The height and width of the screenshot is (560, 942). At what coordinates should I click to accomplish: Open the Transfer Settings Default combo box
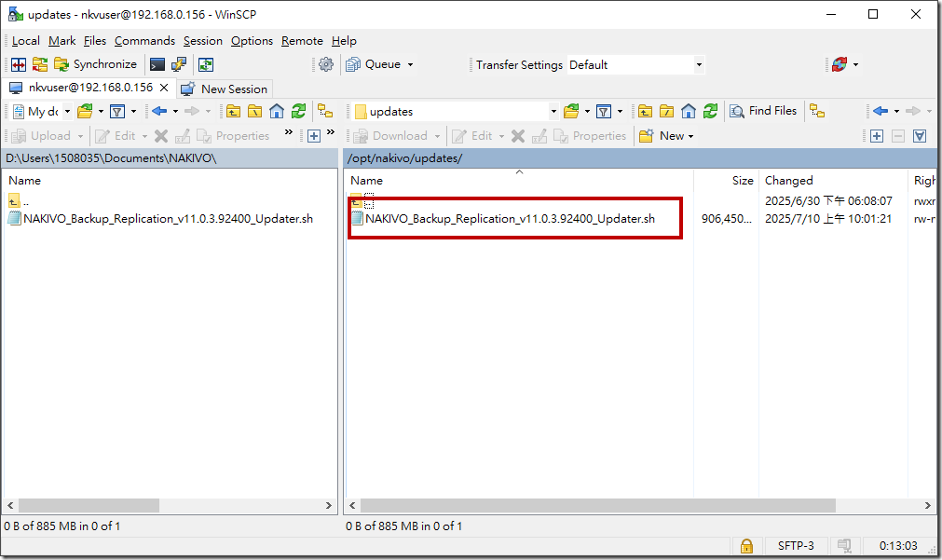click(635, 65)
